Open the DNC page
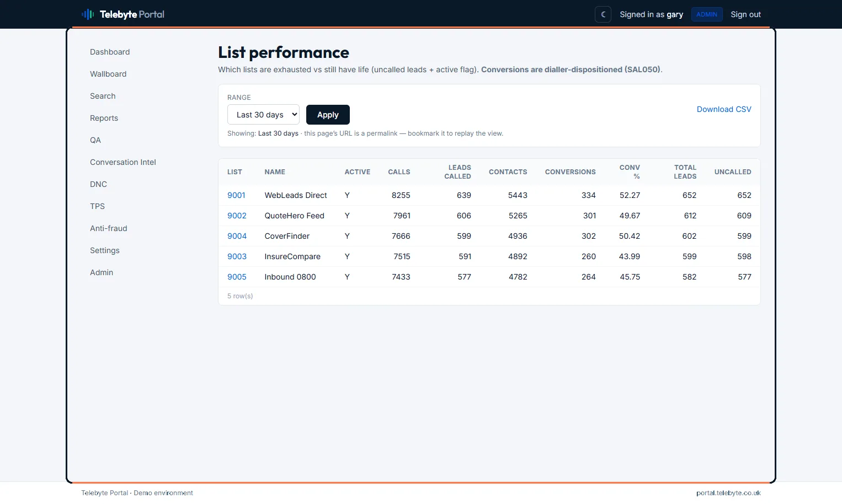 tap(98, 184)
